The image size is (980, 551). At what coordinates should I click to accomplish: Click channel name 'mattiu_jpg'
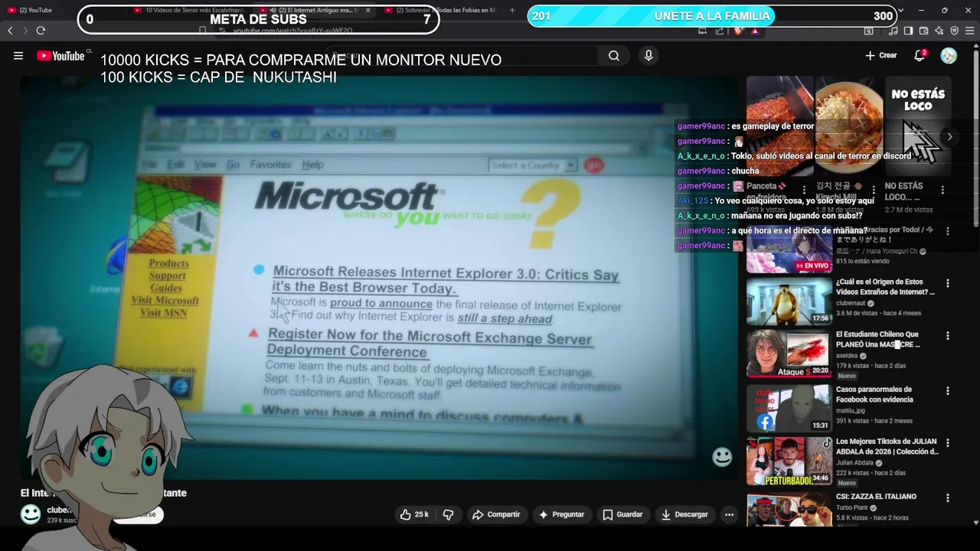tap(850, 410)
